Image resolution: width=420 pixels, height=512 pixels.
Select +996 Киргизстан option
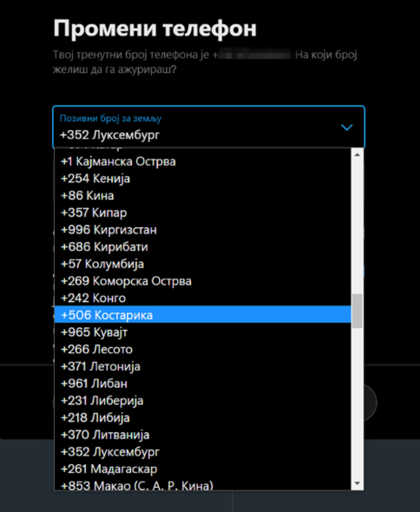click(x=109, y=230)
